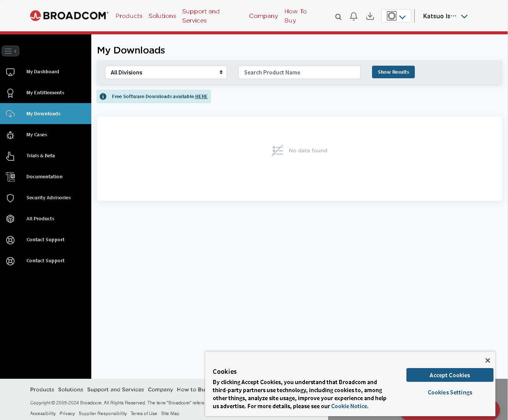
Task: Click the Documentation sidebar icon
Action: pos(10,177)
